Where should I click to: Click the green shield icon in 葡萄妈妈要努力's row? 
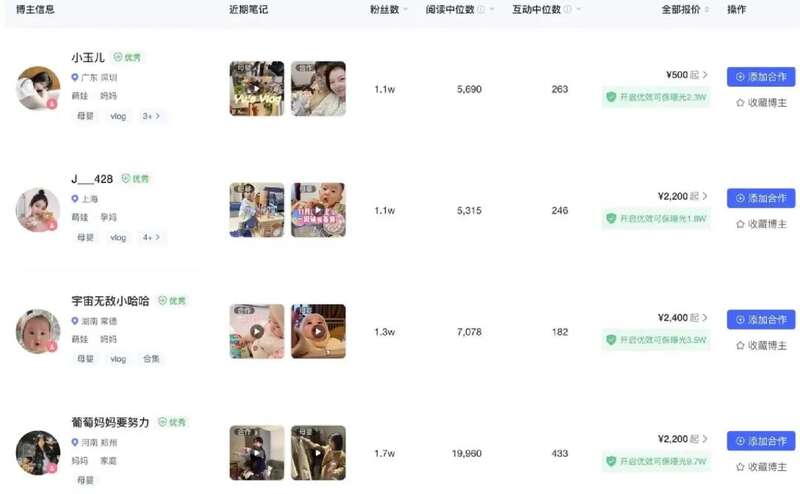point(611,461)
